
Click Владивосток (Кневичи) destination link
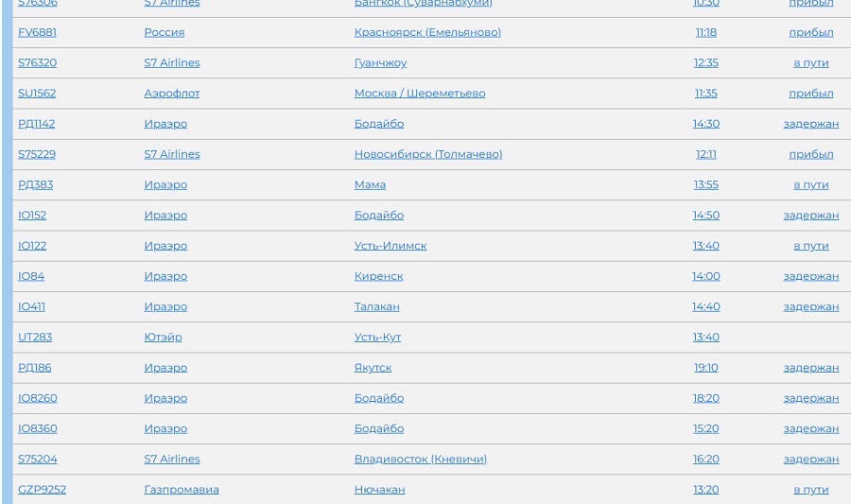pyautogui.click(x=420, y=459)
